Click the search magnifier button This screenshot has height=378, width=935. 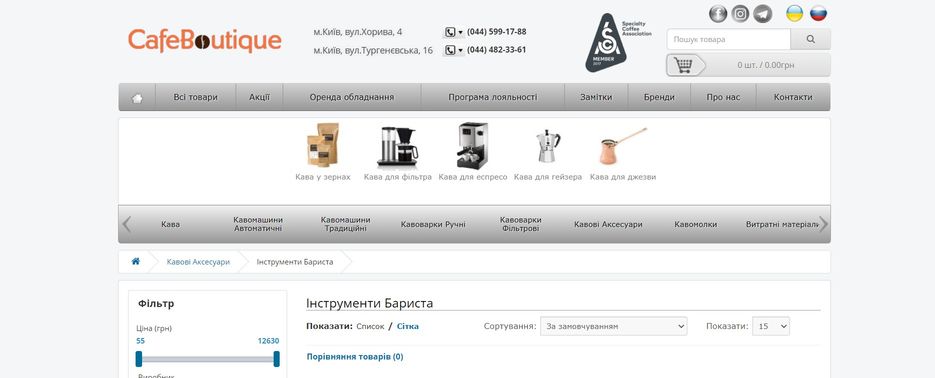[810, 39]
